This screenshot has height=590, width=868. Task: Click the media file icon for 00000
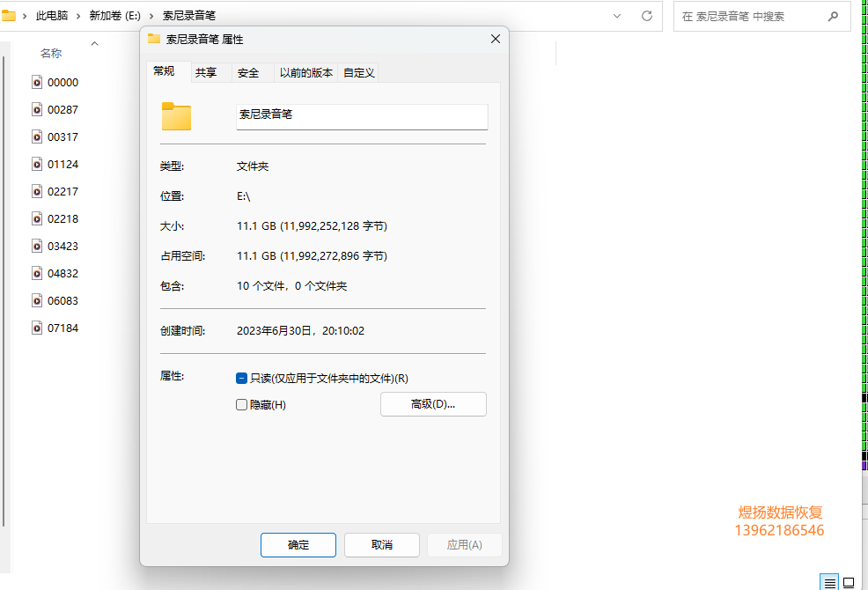coord(37,83)
